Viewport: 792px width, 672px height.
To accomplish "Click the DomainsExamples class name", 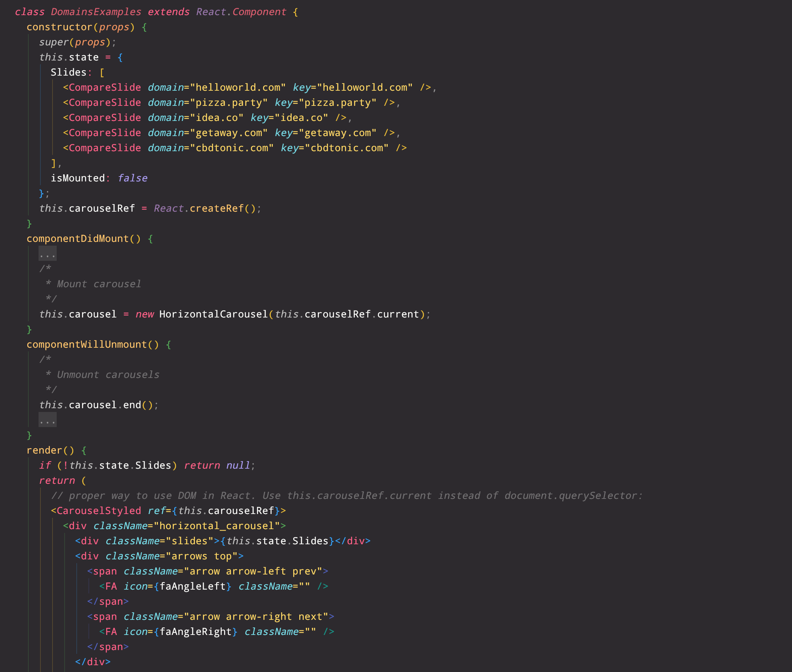I will 96,12.
